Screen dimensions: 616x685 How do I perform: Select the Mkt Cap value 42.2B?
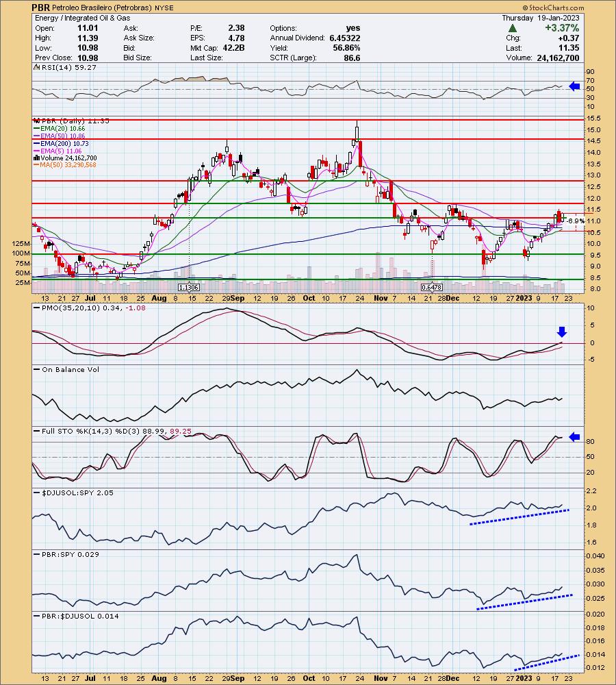233,48
